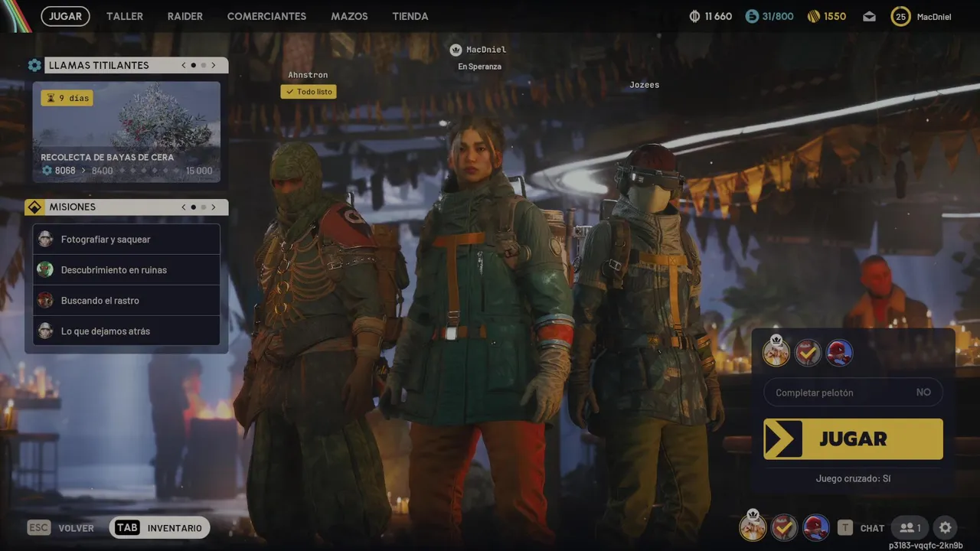Click the Buscando el rastro trader portrait

(x=45, y=301)
